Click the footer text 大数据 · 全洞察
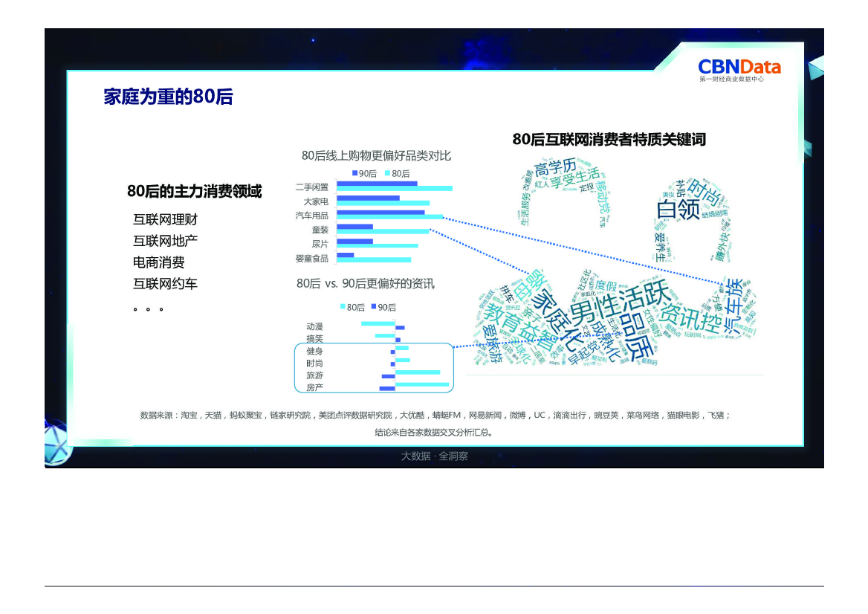The image size is (868, 614). tap(434, 456)
